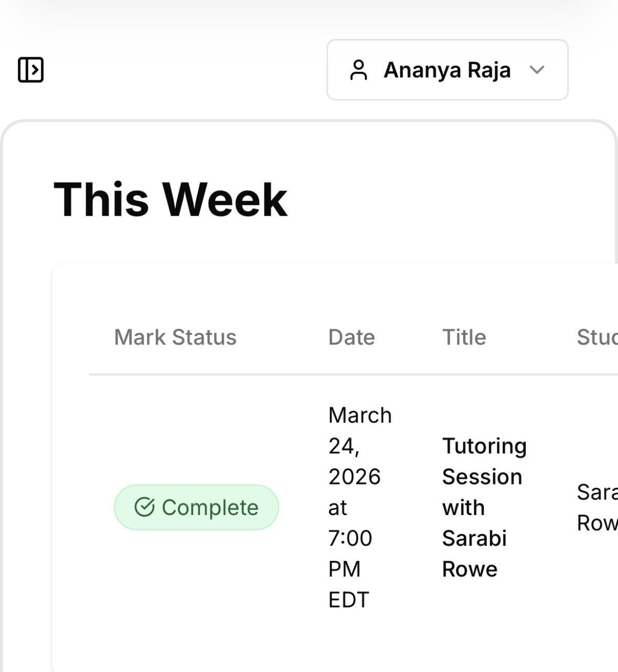Click the chevron arrow beside Ananya Raja
This screenshot has width=618, height=672.
coord(537,70)
